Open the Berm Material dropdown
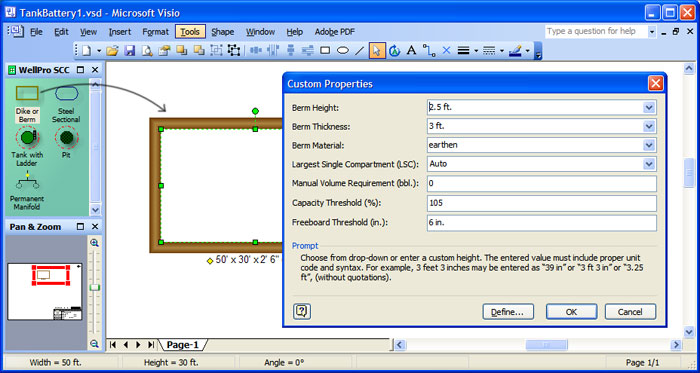Image resolution: width=700 pixels, height=373 pixels. tap(649, 145)
